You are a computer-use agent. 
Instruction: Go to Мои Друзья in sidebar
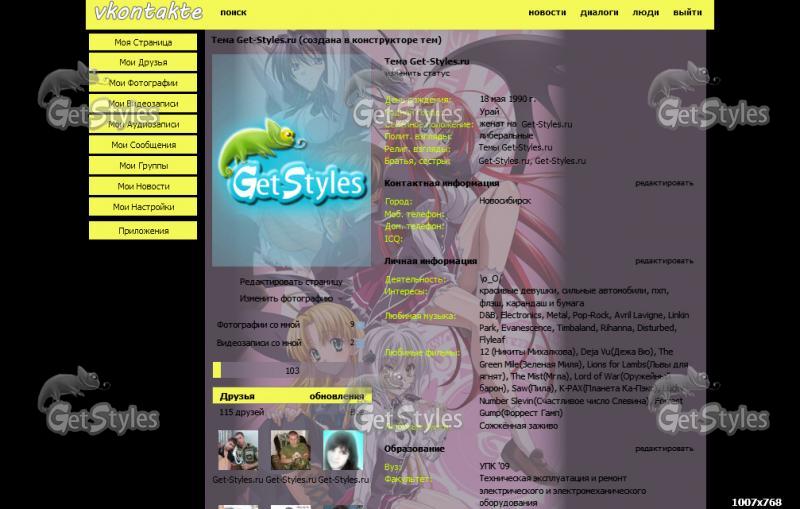pos(143,62)
